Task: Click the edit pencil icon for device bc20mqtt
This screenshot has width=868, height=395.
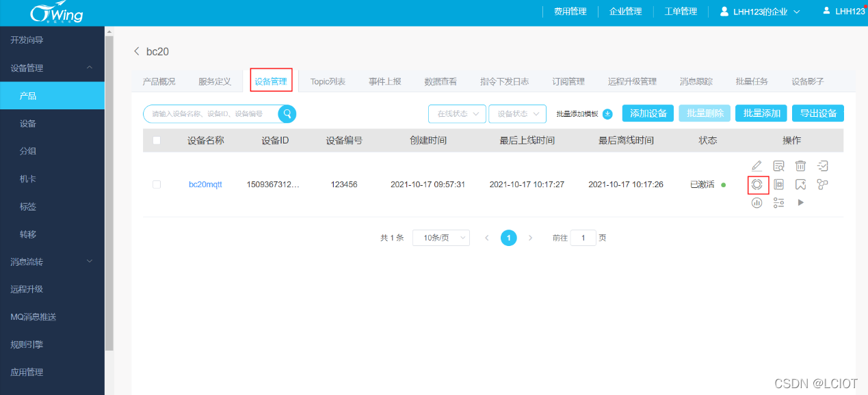Action: click(757, 165)
